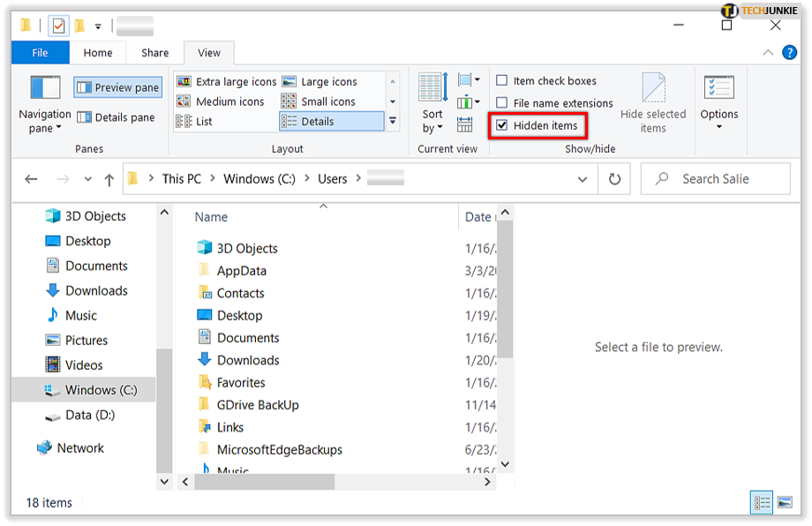812x526 pixels.
Task: Refresh the current folder
Action: [x=614, y=179]
